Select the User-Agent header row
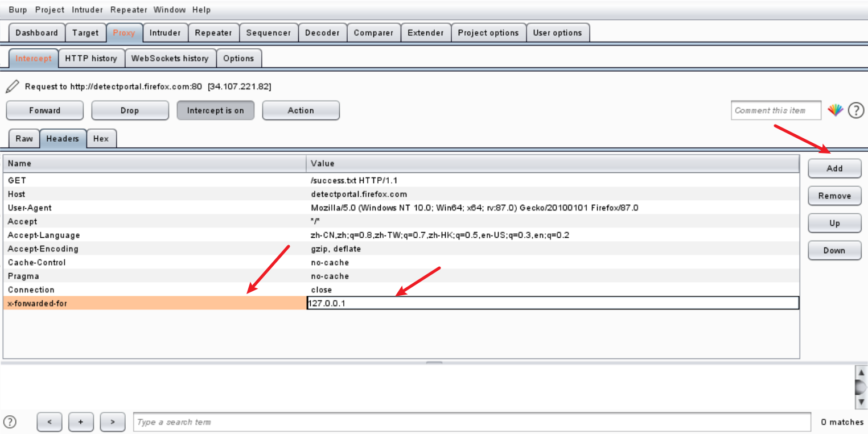868x434 pixels. [401, 208]
